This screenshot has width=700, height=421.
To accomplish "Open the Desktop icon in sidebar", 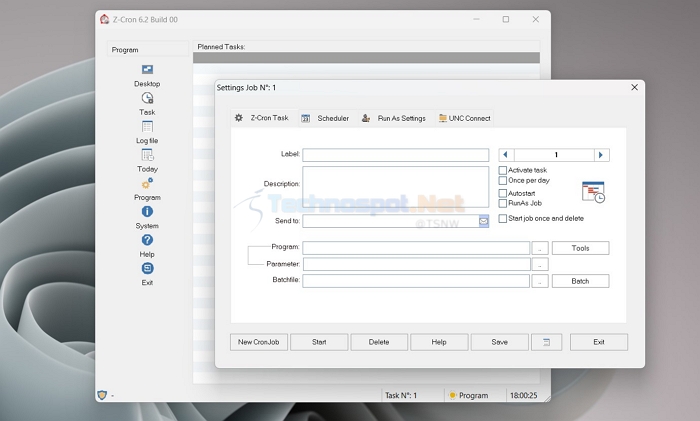I will click(147, 69).
